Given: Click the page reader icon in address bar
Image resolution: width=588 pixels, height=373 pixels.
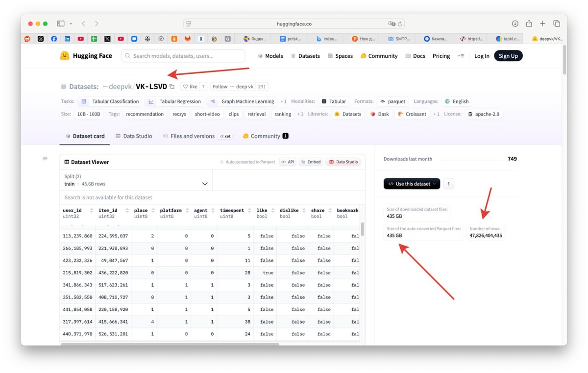Looking at the screenshot, I should (189, 23).
